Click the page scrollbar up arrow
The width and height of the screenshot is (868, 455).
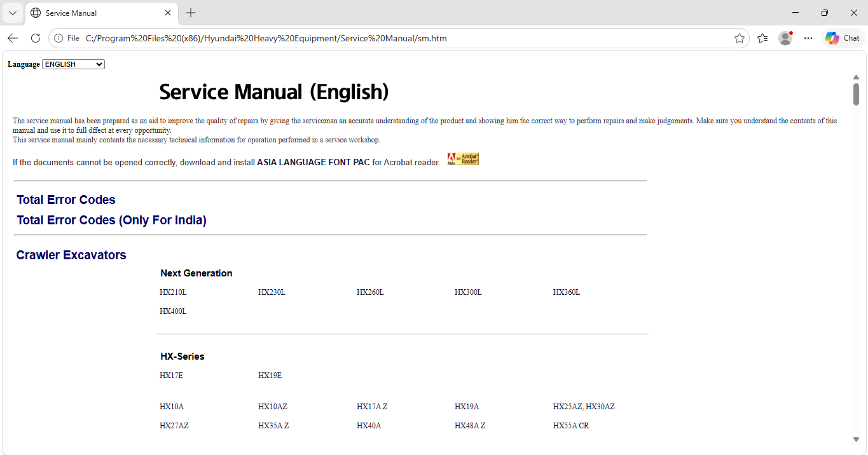(x=856, y=77)
